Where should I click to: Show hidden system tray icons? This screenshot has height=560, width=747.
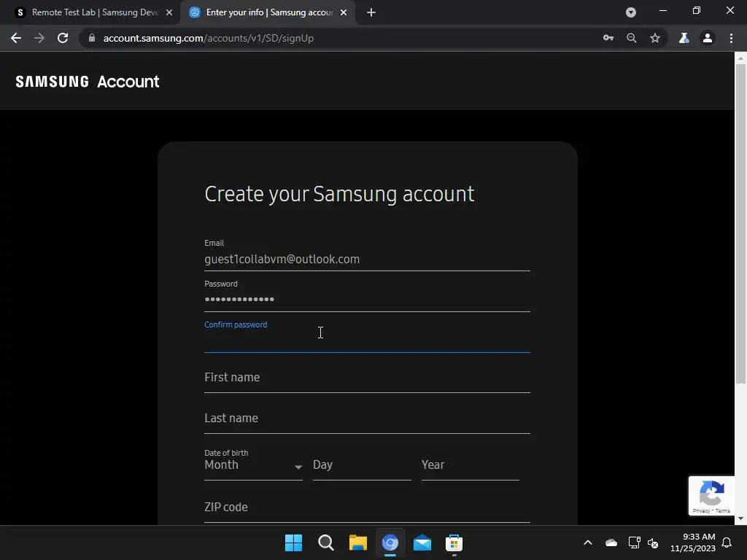pos(588,542)
